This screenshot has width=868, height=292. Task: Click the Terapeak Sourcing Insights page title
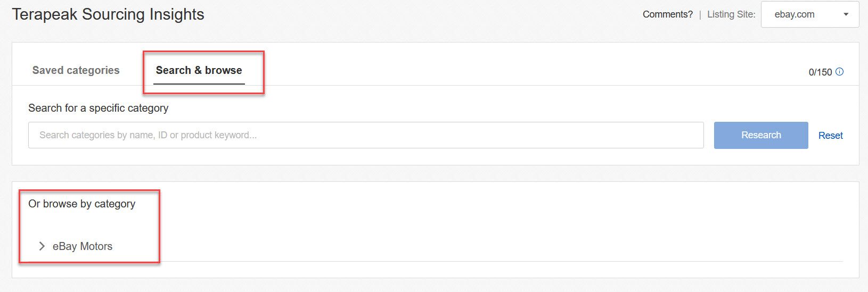click(108, 14)
